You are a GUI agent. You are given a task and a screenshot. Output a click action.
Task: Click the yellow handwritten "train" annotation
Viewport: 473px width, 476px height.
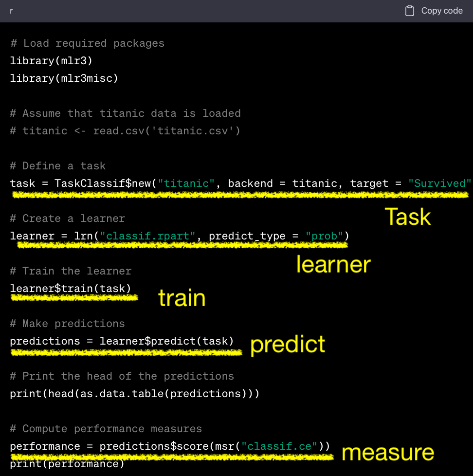coord(182,298)
